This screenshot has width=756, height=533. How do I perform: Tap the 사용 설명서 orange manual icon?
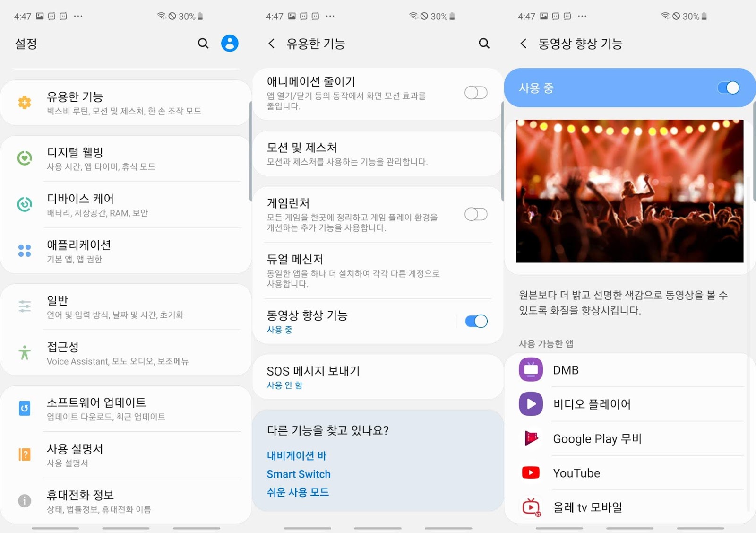tap(25, 454)
